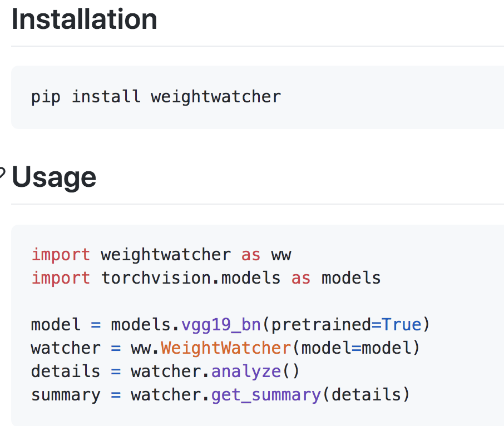Screen dimensions: 504x426
Task: Click torchvision.models in the second import line
Action: 191,278
